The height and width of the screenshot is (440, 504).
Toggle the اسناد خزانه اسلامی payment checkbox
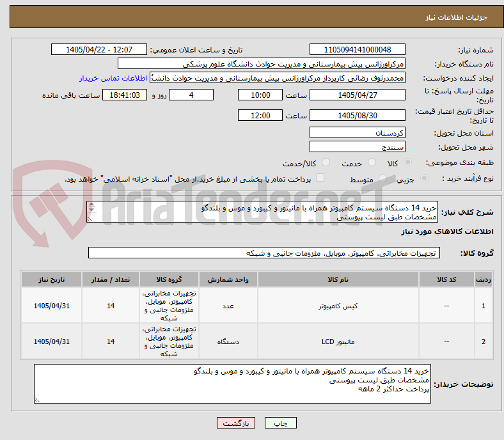pyautogui.click(x=320, y=178)
